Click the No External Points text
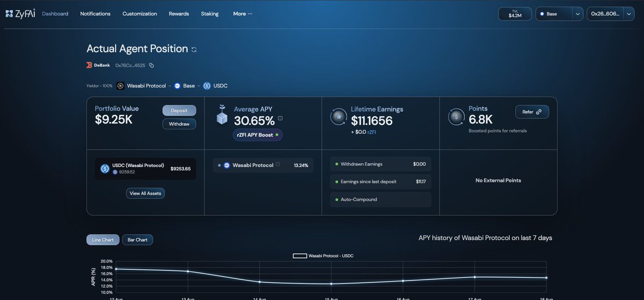Image resolution: width=644 pixels, height=300 pixels. (x=498, y=180)
